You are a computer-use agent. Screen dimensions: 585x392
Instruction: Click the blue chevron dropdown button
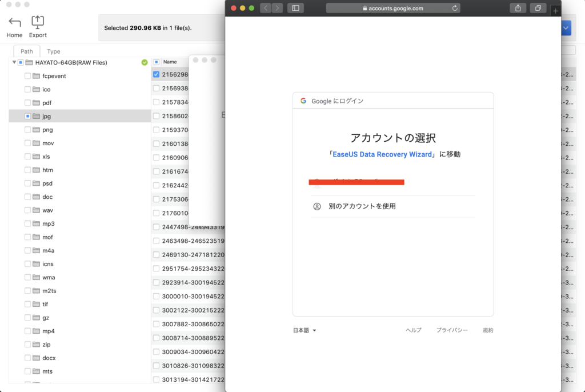[x=566, y=27]
